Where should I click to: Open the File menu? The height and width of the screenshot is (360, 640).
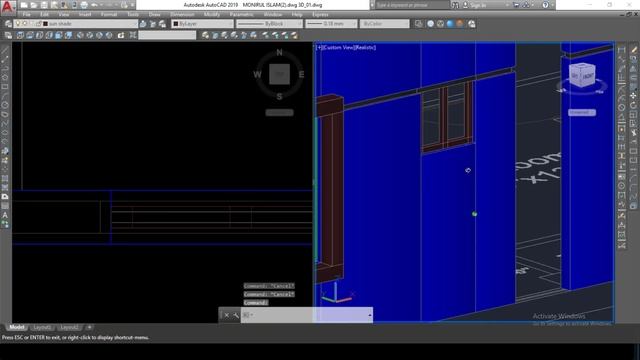pyautogui.click(x=27, y=14)
